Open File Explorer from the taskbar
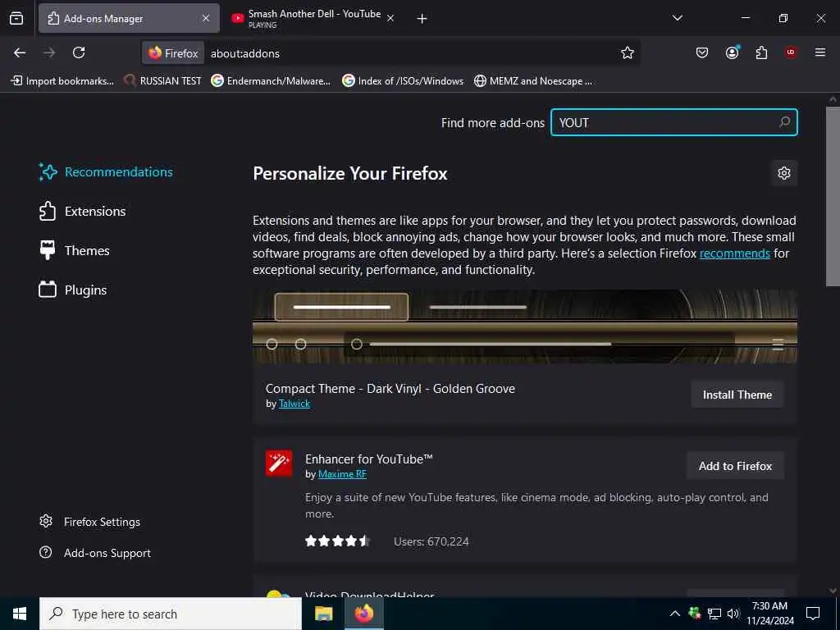Screen dimensions: 840x630 click(323, 614)
